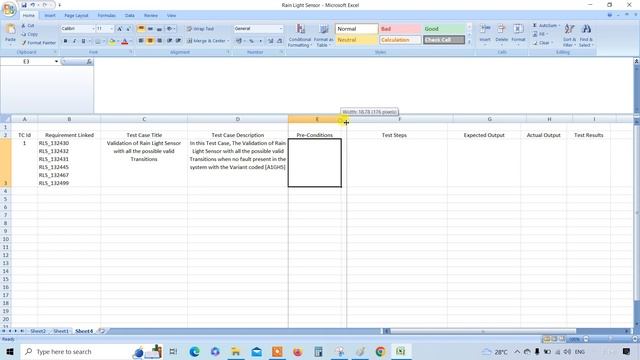
Task: Apply the font color red A icon
Action: point(125,41)
